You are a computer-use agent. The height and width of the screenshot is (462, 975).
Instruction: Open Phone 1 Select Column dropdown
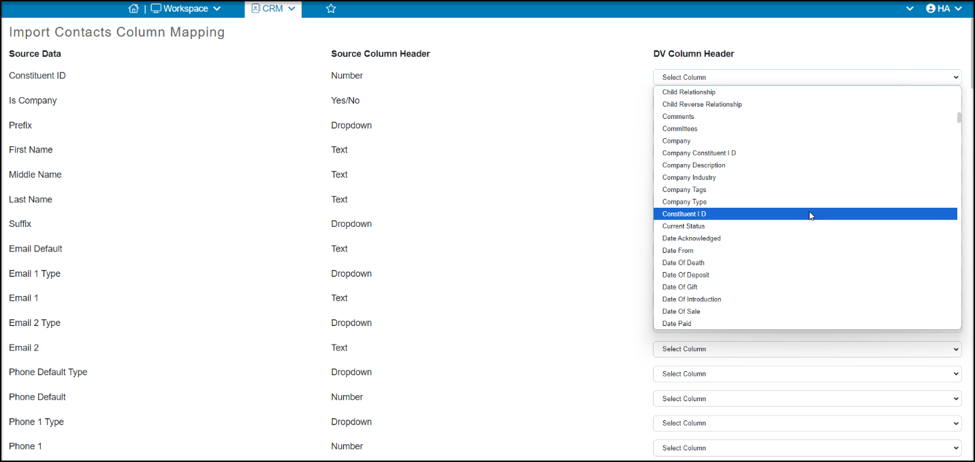click(x=807, y=448)
